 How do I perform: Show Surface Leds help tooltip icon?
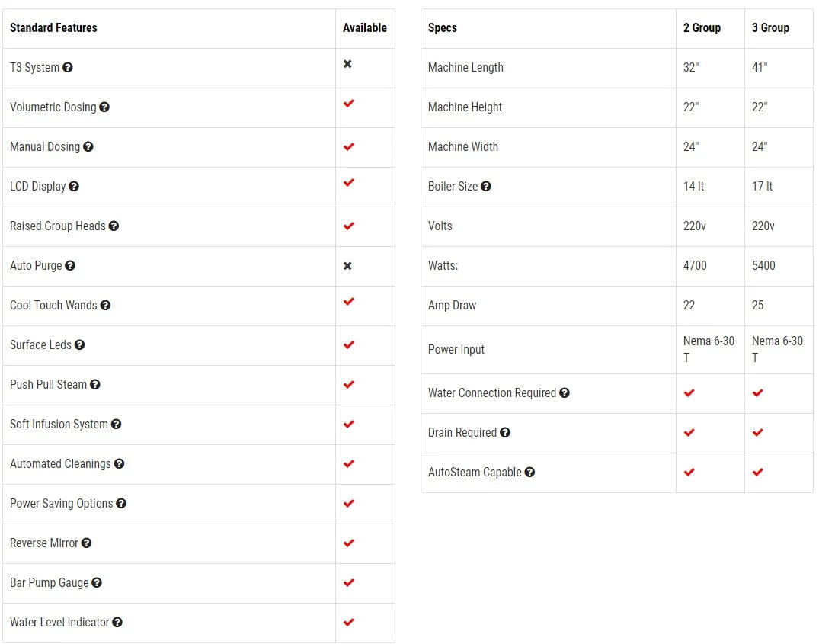point(79,344)
